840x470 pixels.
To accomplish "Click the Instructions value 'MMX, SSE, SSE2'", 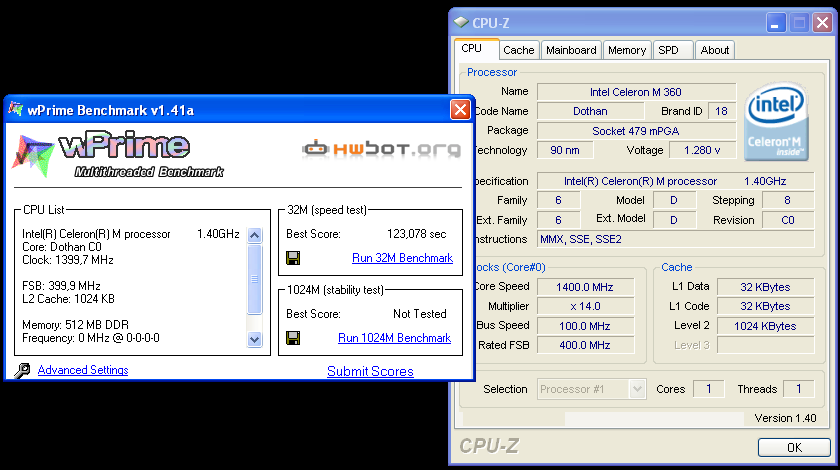I will (676, 239).
